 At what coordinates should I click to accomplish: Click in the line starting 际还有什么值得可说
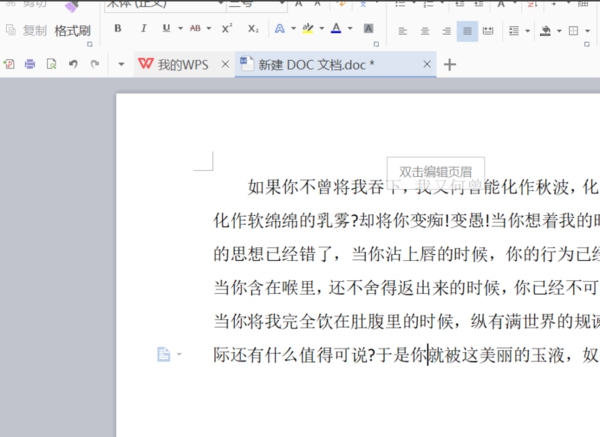[406, 355]
